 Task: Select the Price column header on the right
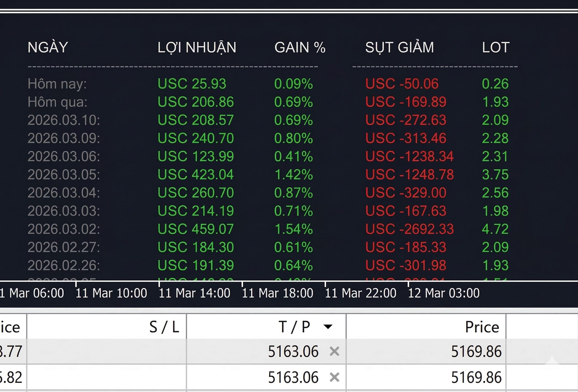pos(426,326)
